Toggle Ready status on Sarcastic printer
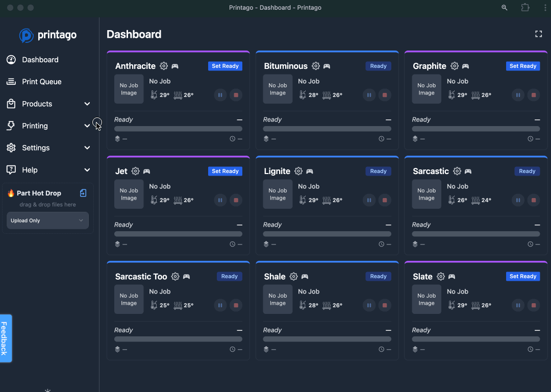 coord(527,171)
